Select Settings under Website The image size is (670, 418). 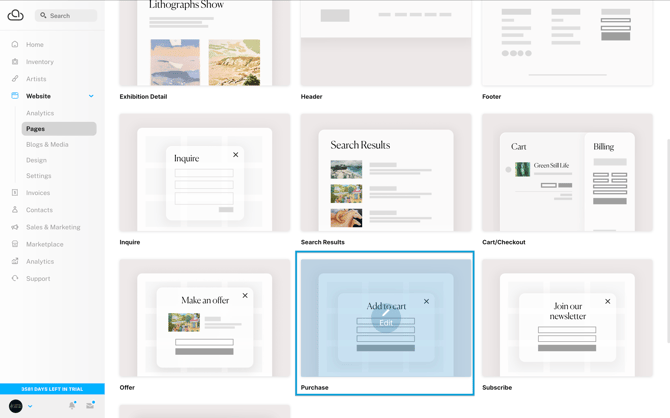[38, 176]
